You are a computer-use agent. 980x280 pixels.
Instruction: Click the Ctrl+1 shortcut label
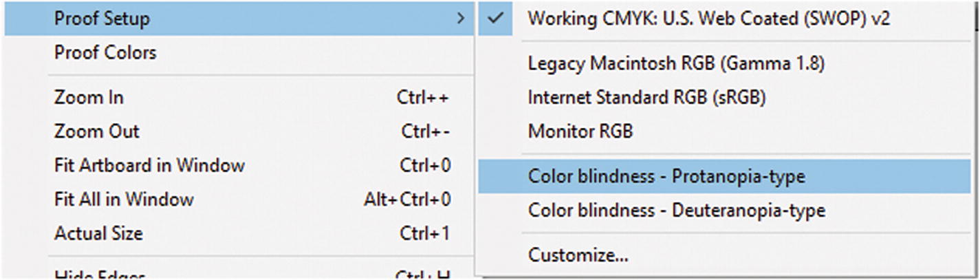click(x=424, y=234)
